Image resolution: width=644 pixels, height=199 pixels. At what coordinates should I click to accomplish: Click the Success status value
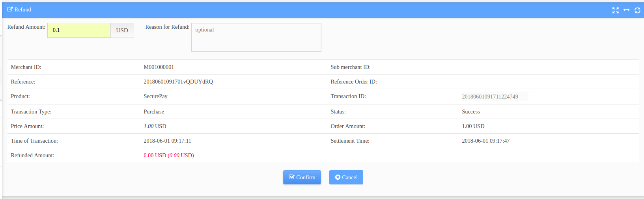click(x=471, y=112)
